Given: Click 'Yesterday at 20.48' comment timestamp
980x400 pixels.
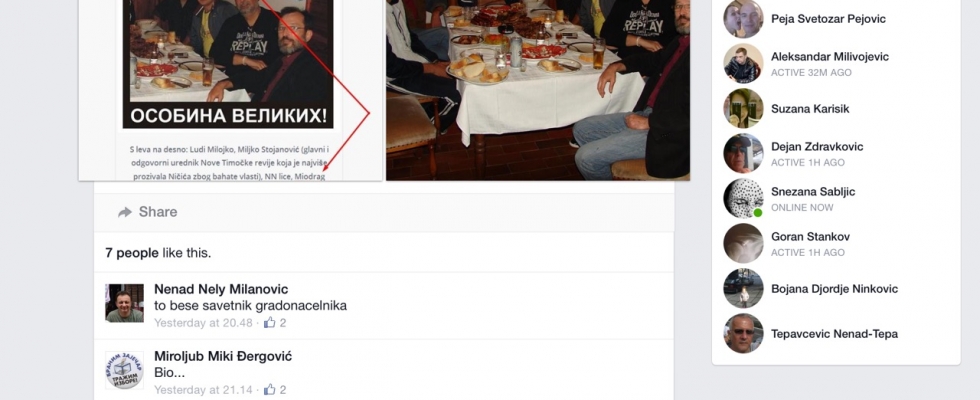Looking at the screenshot, I should pos(203,323).
